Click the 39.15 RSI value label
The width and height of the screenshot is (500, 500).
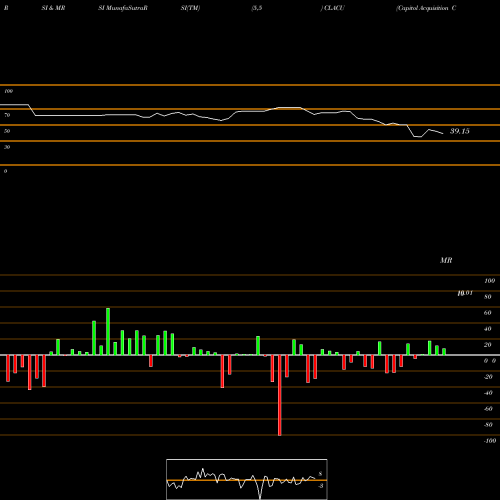click(x=460, y=131)
